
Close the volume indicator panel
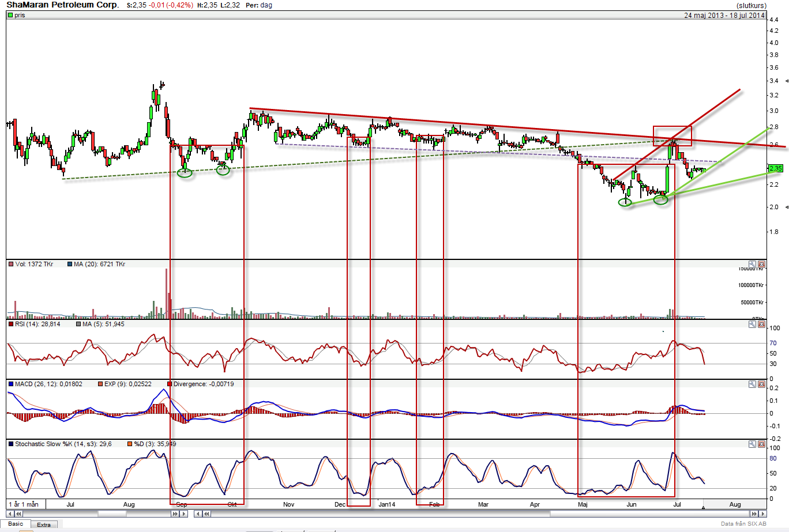[x=761, y=265]
